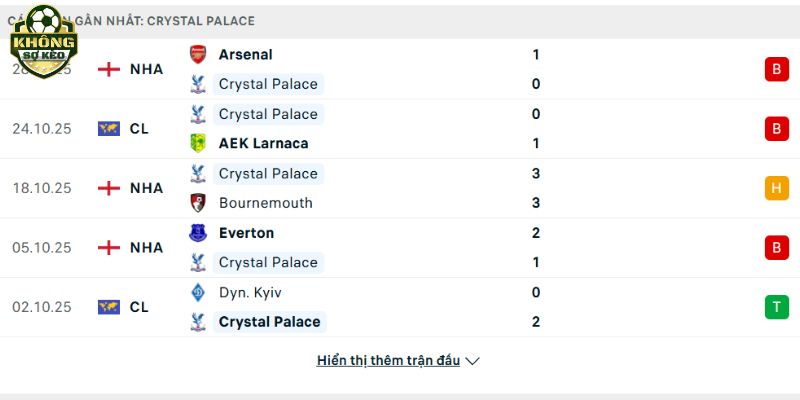This screenshot has height=400, width=800.
Task: Click the AEK Larnaca team logo
Action: coord(198,143)
